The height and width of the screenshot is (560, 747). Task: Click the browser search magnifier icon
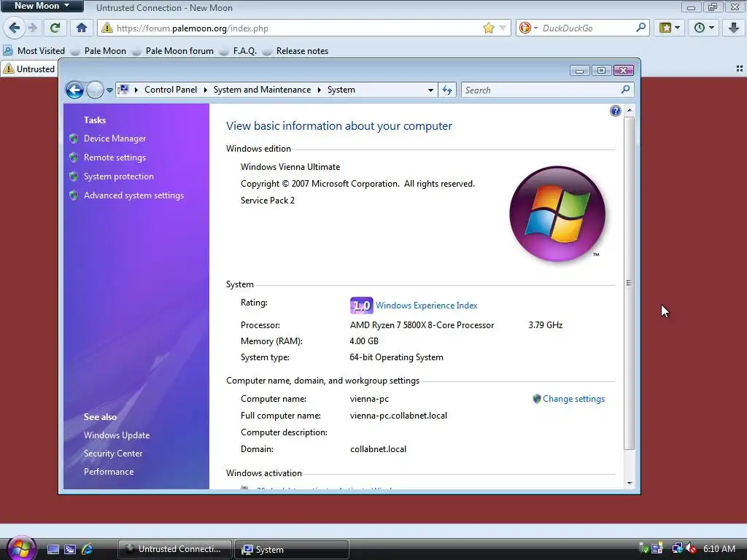640,28
